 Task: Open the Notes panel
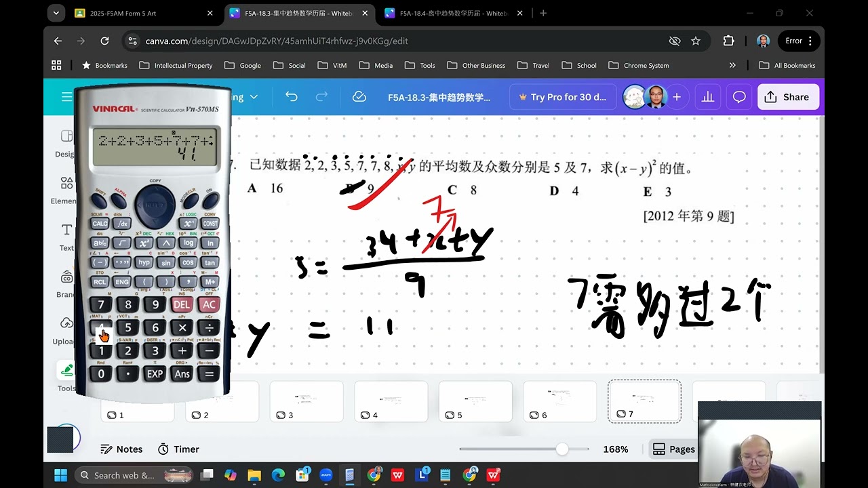[x=121, y=449]
